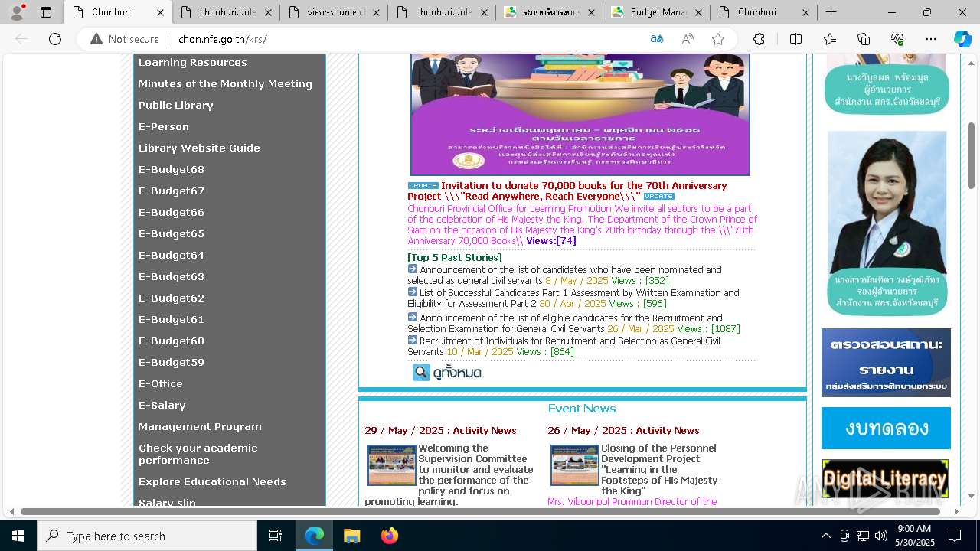Image resolution: width=980 pixels, height=551 pixels.
Task: Open the Windows notification center
Action: (955, 536)
